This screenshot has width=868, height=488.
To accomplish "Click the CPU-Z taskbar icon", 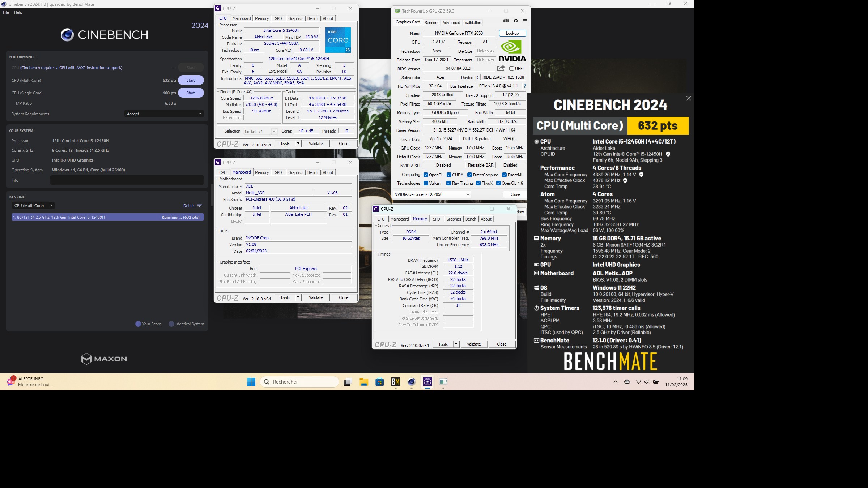I will click(x=427, y=382).
